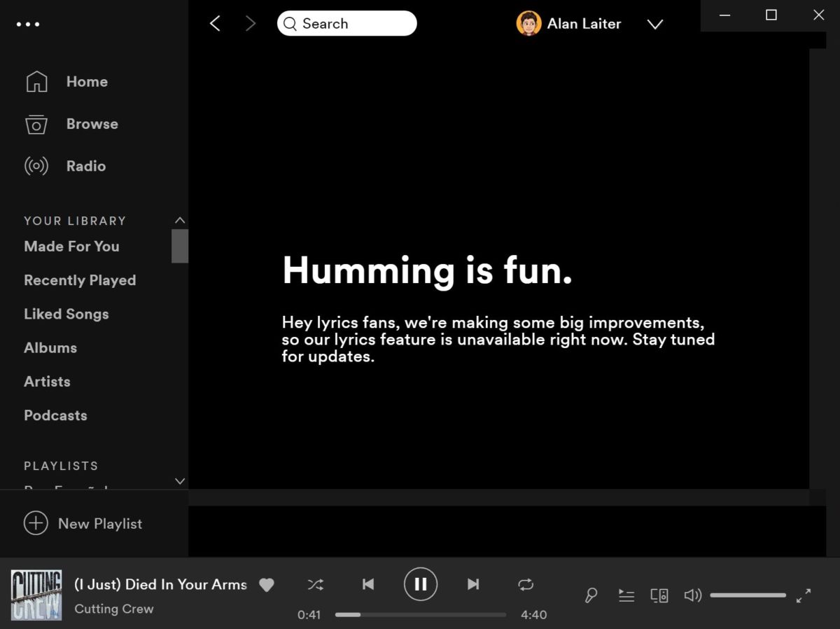
Task: Open the Cutting Crew album cover
Action: tap(36, 595)
